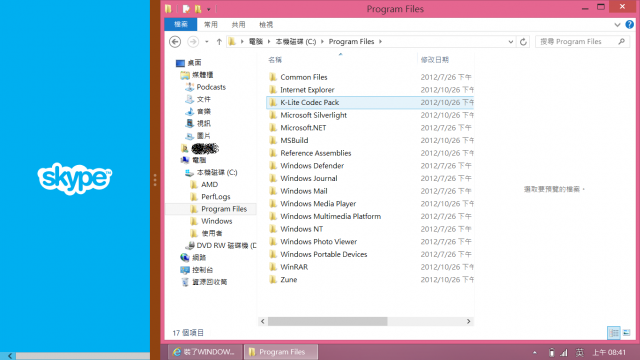
Task: Click the Forward navigation arrow
Action: [x=193, y=42]
